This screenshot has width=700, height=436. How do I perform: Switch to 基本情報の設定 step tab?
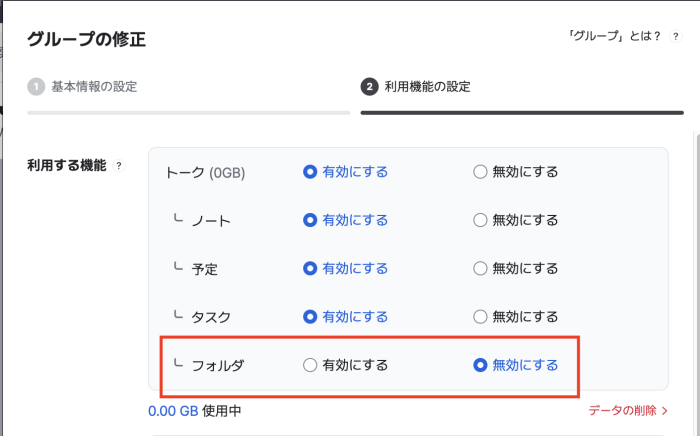pyautogui.click(x=94, y=87)
